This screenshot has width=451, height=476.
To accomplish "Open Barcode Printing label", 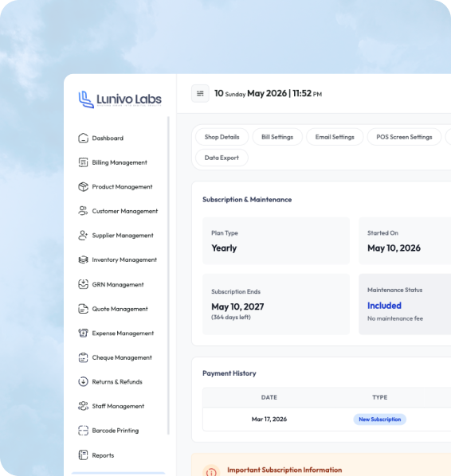I will (x=116, y=431).
